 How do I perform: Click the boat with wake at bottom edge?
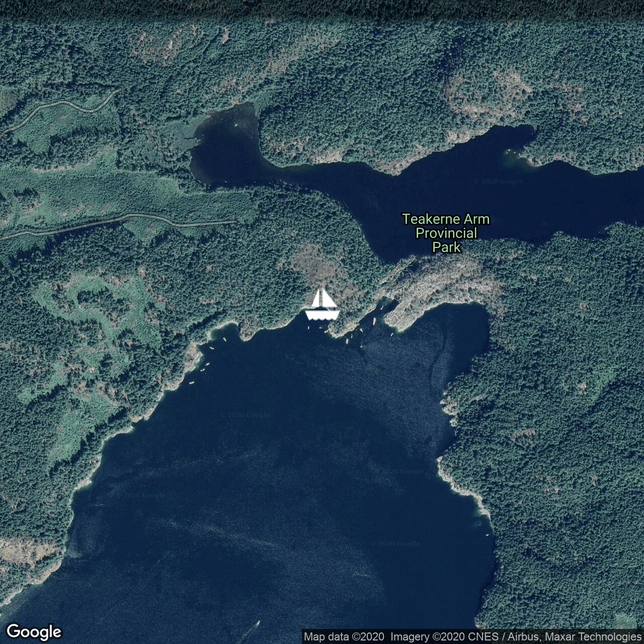(x=256, y=624)
